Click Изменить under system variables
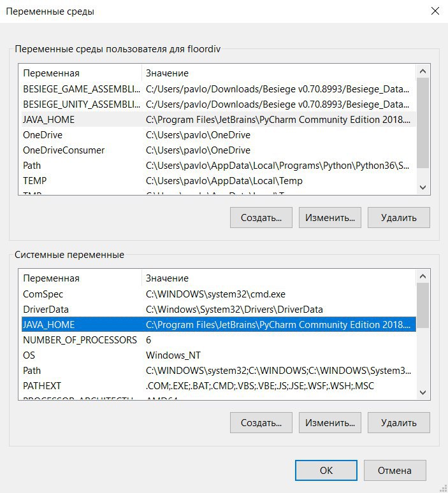Screen dimensions: 448x493 point(330,422)
